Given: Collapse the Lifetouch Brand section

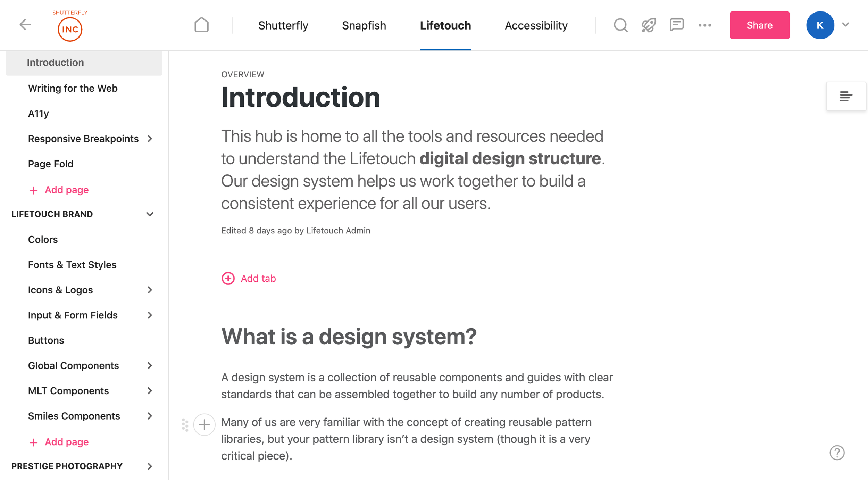Looking at the screenshot, I should (x=150, y=214).
